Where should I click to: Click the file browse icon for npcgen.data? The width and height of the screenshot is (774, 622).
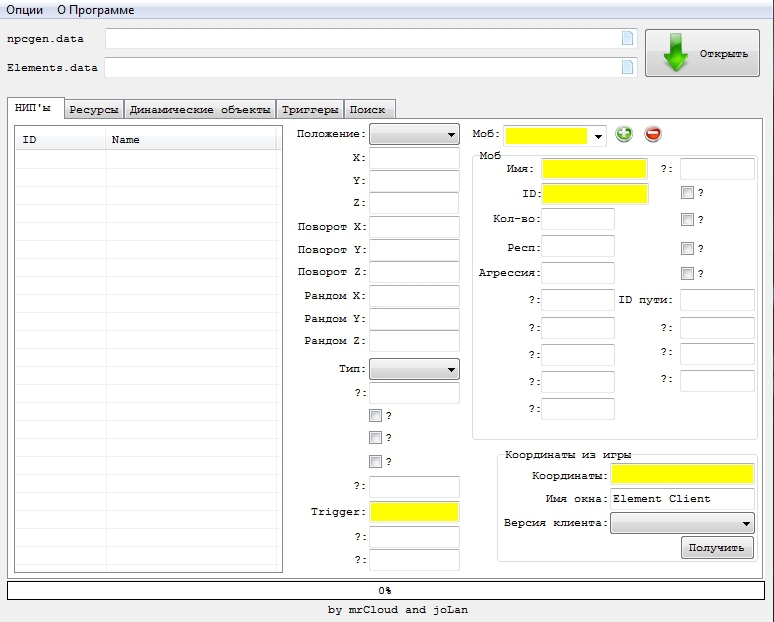[627, 38]
